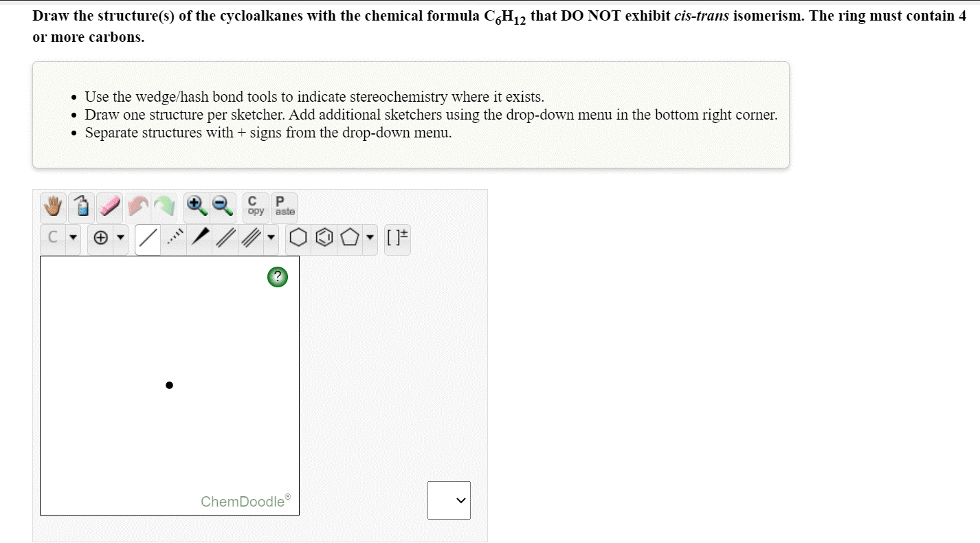Select the bracket charge tool
980x543 pixels.
397,239
